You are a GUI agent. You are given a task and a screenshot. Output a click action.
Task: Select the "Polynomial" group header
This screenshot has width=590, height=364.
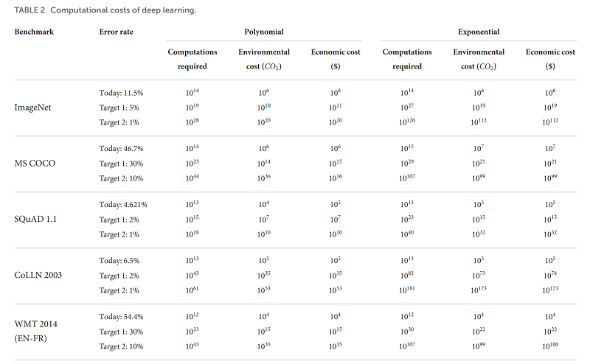pyautogui.click(x=264, y=32)
